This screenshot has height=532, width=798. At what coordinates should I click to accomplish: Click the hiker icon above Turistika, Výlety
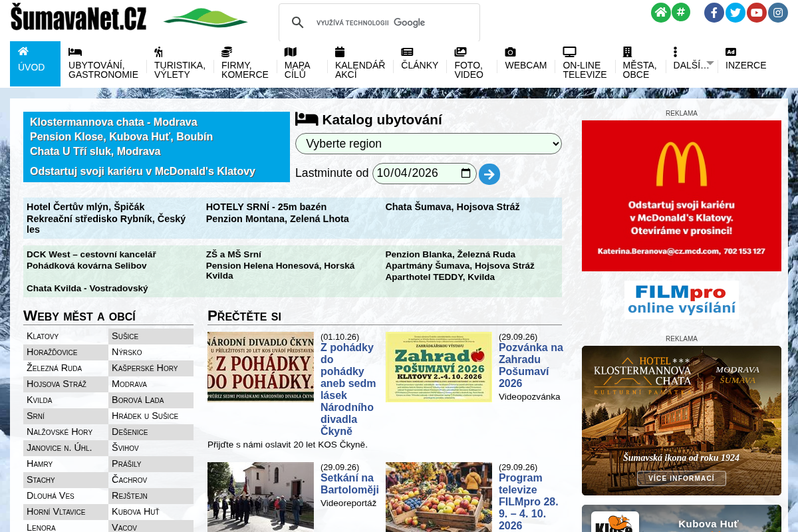tap(158, 52)
